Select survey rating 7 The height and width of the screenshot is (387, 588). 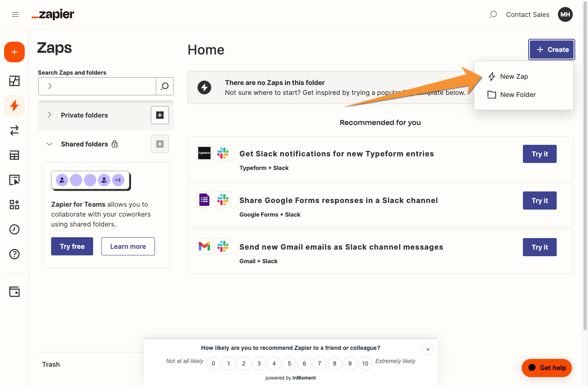pos(319,363)
